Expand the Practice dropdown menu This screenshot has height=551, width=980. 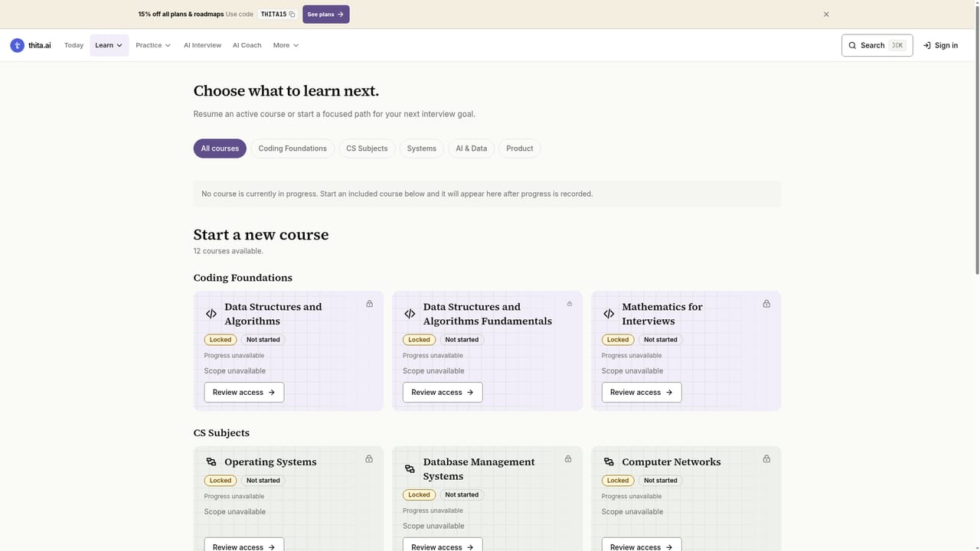(153, 45)
